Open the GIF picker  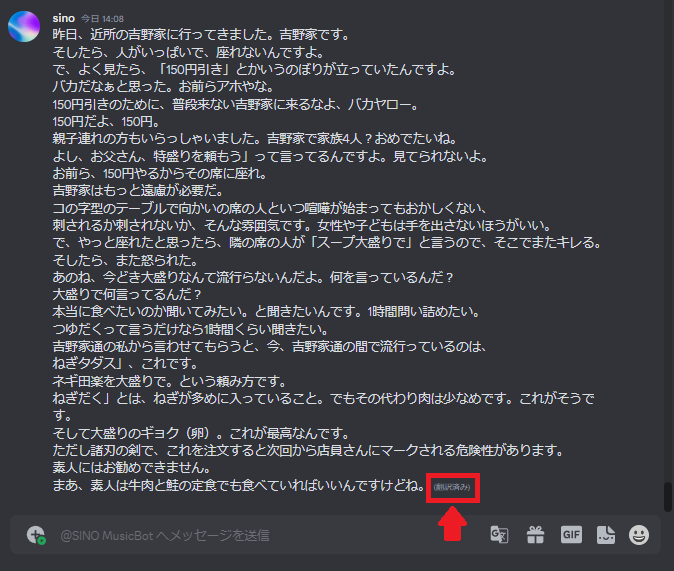click(571, 535)
